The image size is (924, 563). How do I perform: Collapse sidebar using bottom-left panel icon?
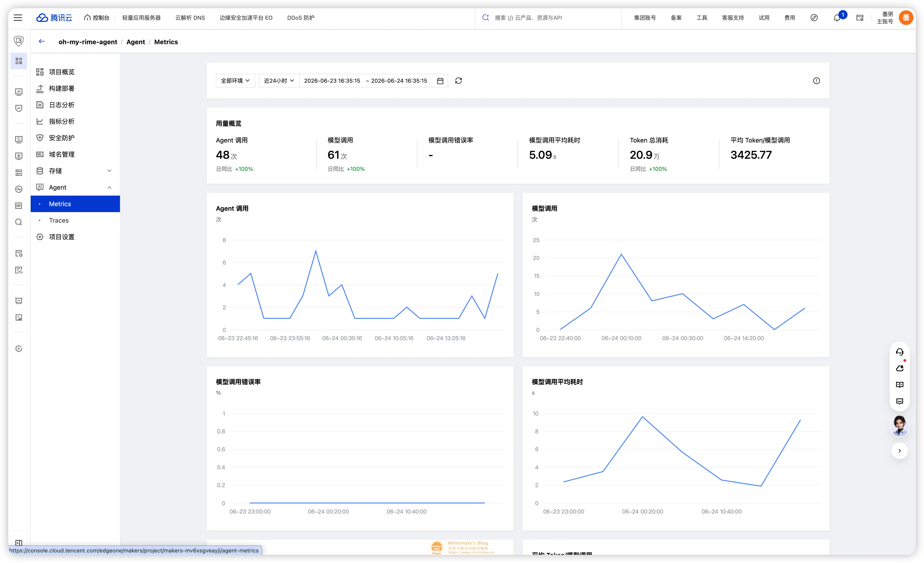coord(19,542)
